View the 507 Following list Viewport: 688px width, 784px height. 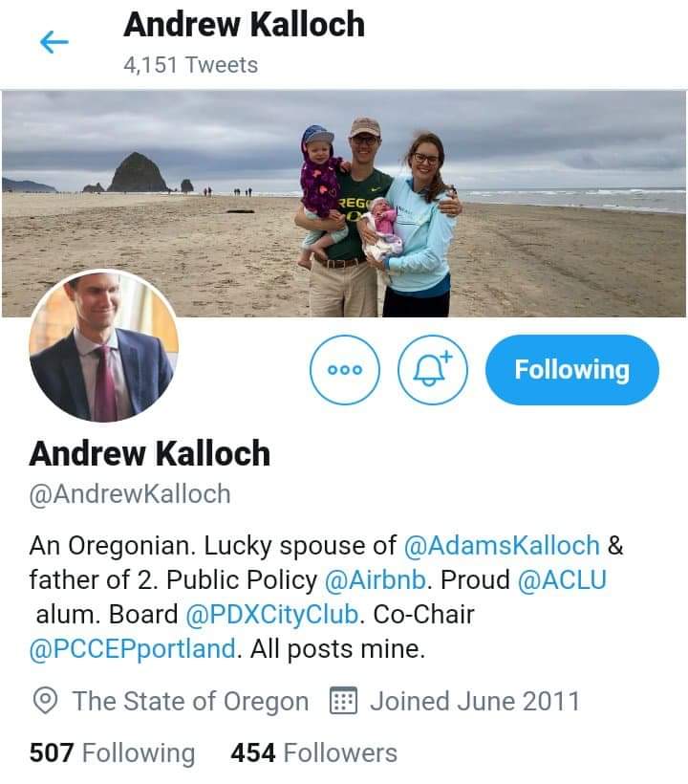pyautogui.click(x=112, y=752)
